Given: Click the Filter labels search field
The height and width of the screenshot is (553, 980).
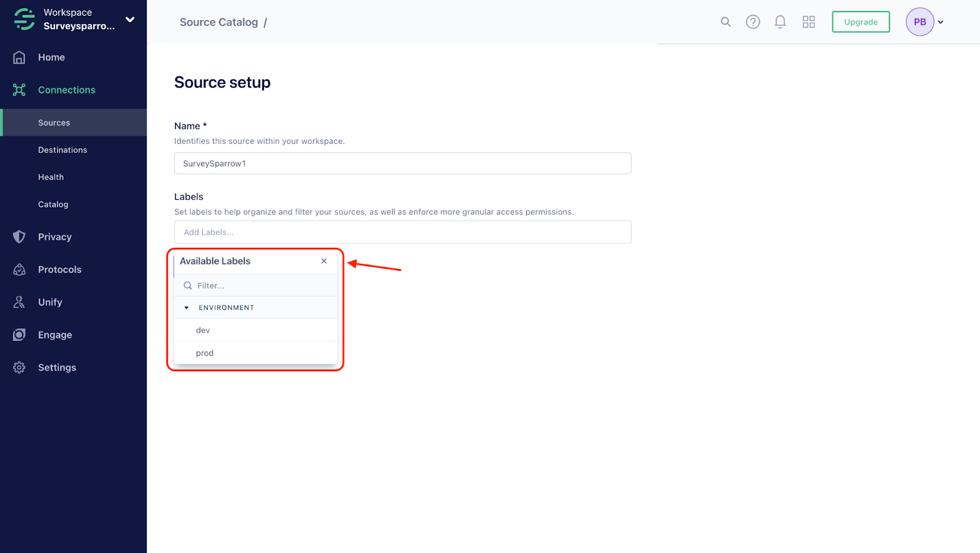Looking at the screenshot, I should click(x=263, y=286).
